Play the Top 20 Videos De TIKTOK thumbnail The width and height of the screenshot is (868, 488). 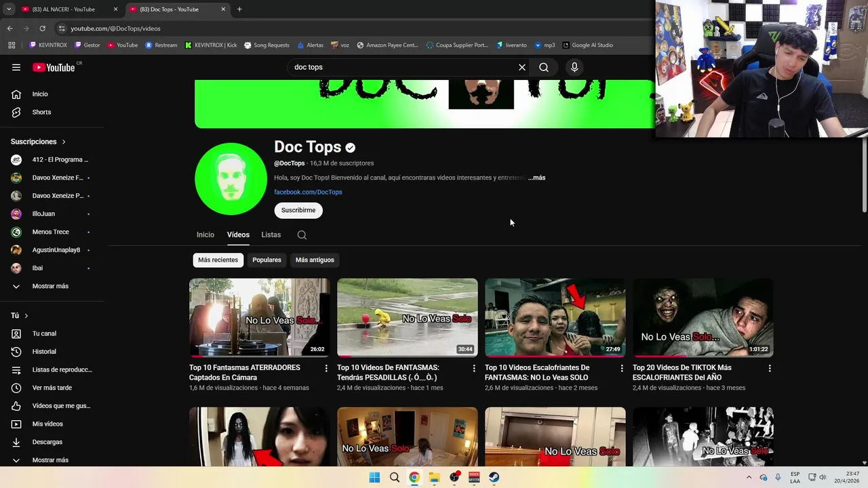[x=703, y=317]
